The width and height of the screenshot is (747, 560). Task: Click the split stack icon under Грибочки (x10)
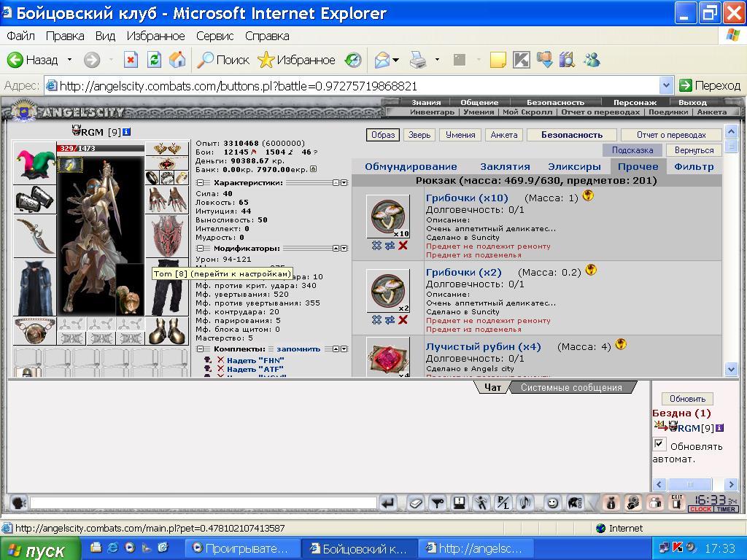[x=376, y=245]
